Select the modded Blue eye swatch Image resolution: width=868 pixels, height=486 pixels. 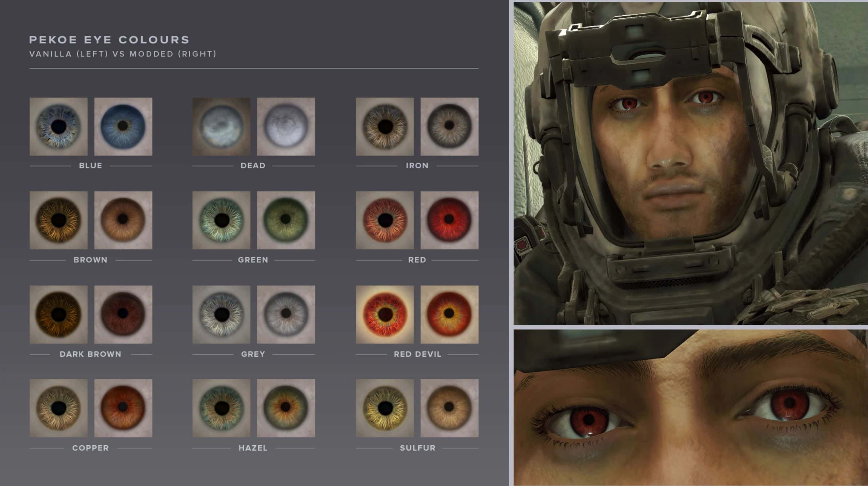tap(123, 126)
